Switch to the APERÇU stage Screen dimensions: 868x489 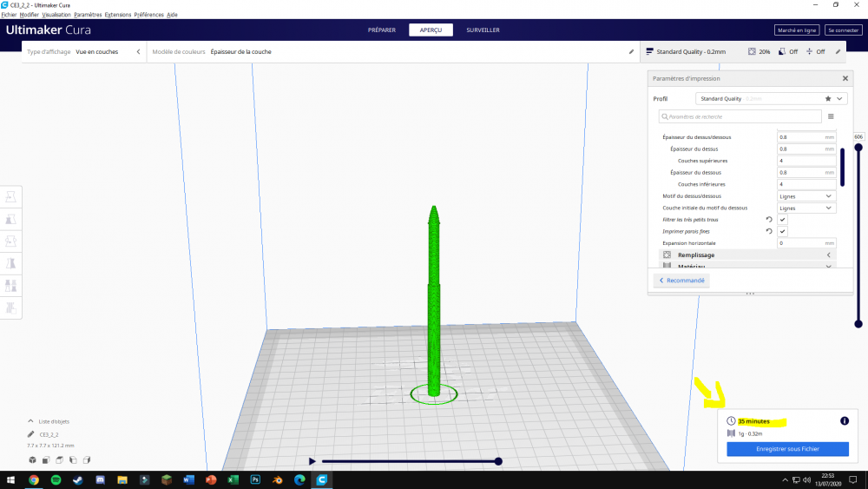pos(431,30)
